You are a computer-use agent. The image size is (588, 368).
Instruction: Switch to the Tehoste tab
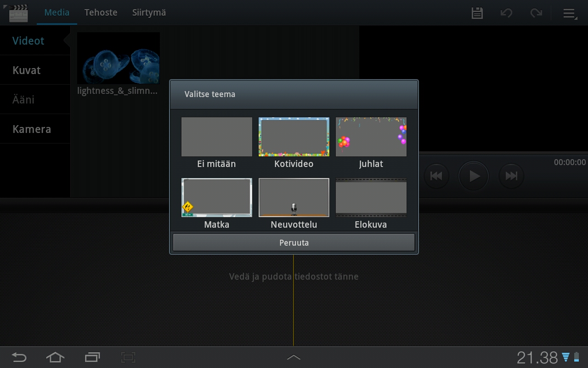pyautogui.click(x=101, y=12)
